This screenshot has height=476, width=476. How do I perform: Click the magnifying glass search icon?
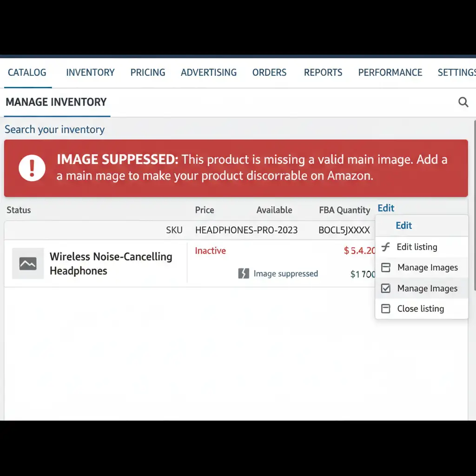pyautogui.click(x=463, y=102)
